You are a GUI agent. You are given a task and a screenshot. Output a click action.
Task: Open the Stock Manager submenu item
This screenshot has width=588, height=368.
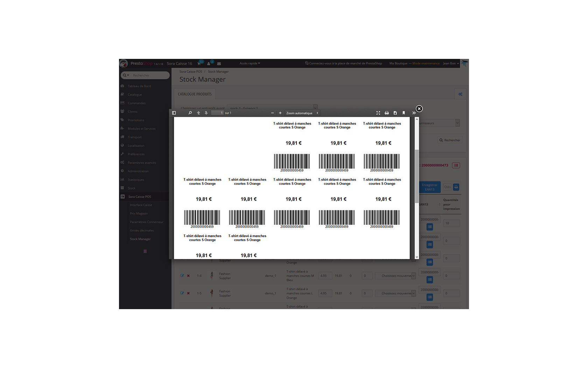point(140,239)
